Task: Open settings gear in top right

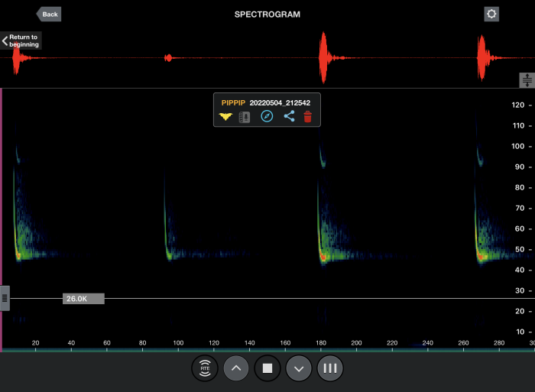Action: [x=491, y=14]
